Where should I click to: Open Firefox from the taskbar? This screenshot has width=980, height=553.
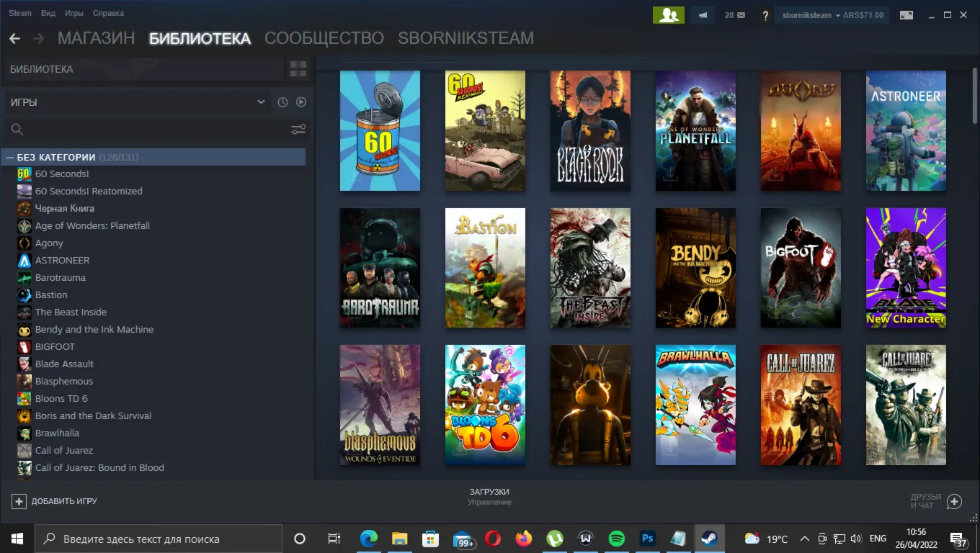coord(524,539)
